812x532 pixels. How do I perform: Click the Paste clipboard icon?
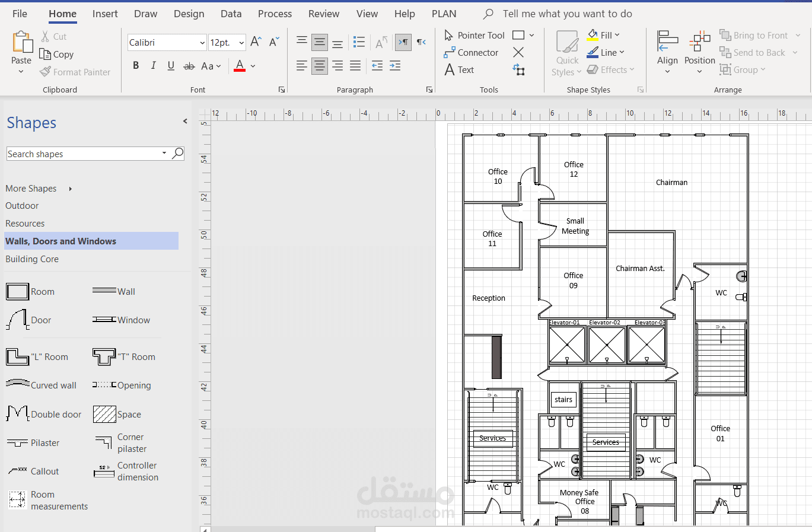(x=22, y=43)
